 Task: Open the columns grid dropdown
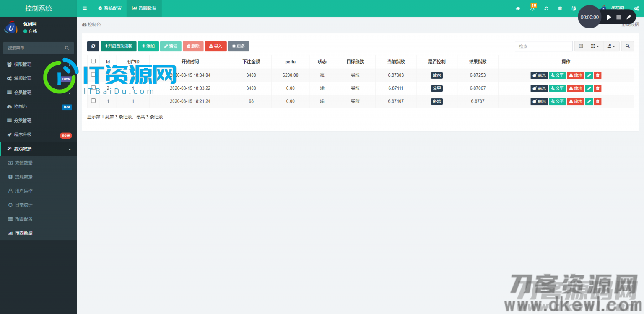pos(595,46)
